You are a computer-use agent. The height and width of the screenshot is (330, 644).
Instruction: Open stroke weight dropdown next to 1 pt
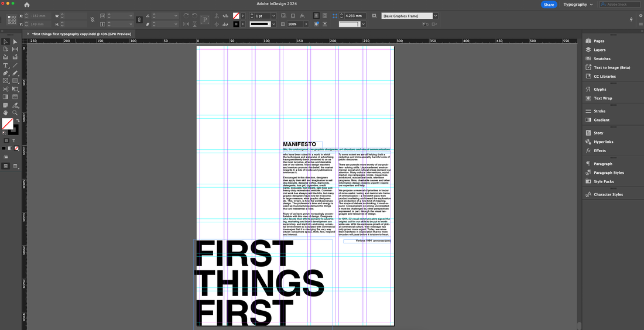273,16
